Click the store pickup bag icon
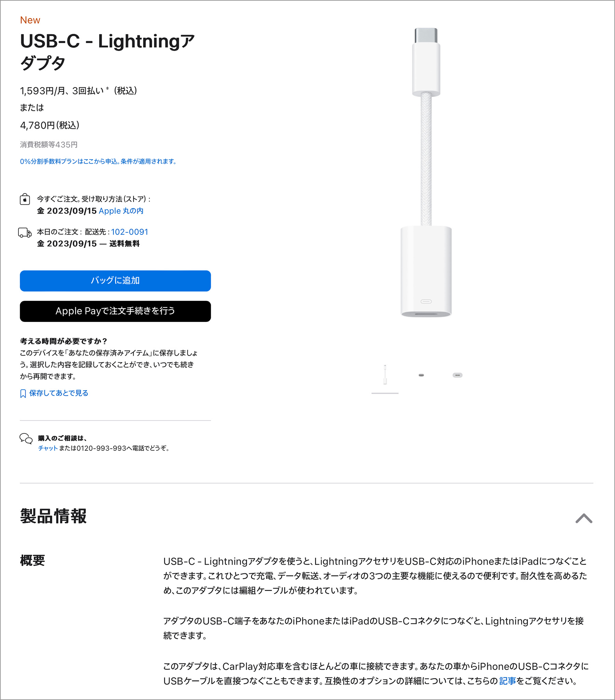The width and height of the screenshot is (615, 700). pyautogui.click(x=25, y=199)
